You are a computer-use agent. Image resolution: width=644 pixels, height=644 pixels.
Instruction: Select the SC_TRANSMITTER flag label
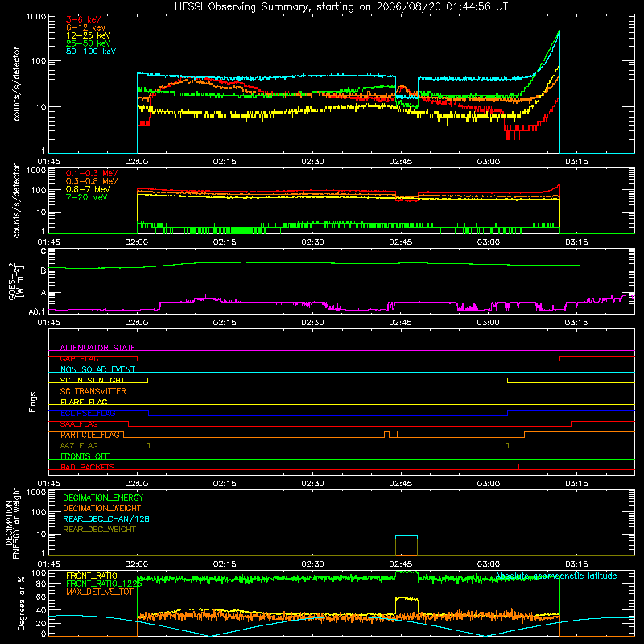(93, 391)
